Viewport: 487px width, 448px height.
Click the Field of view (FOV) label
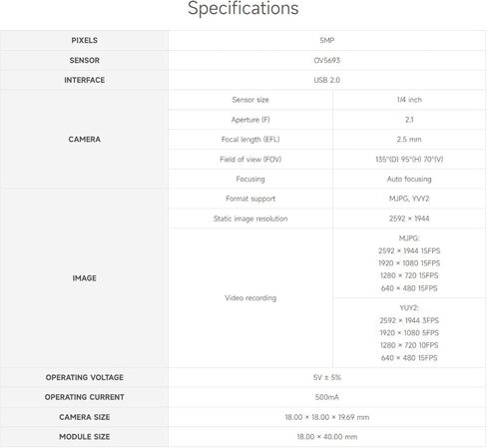coord(250,159)
